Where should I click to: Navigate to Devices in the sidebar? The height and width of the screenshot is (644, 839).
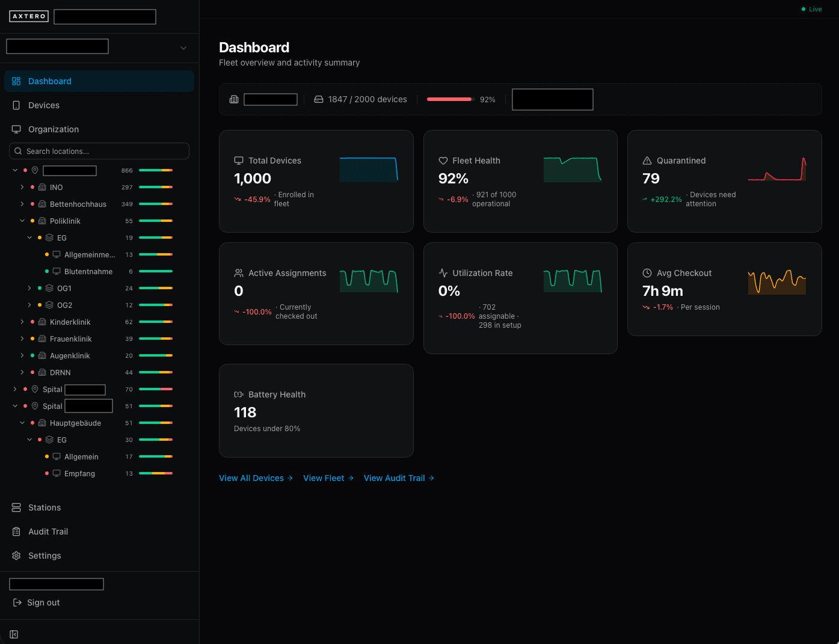tap(43, 105)
